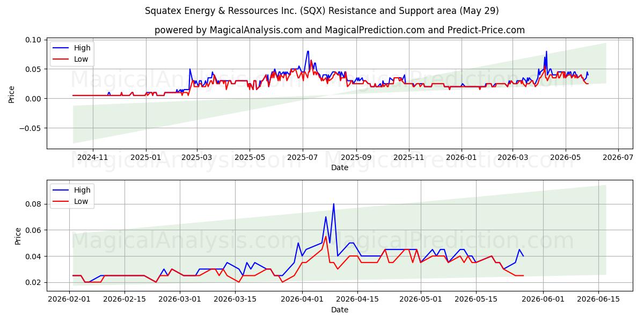Click 'High' legend entry in bottom chart

82,190
